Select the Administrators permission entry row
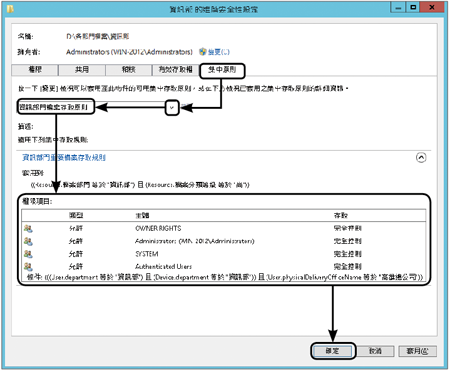 click(x=224, y=241)
